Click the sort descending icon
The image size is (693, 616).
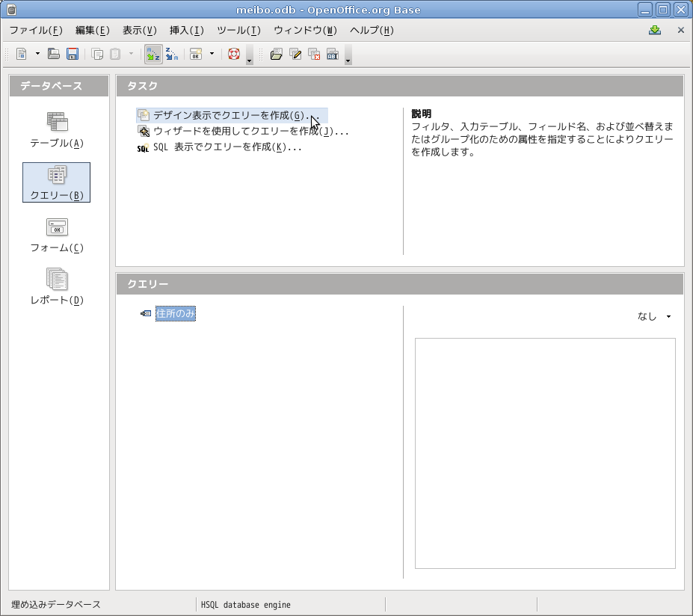(171, 54)
